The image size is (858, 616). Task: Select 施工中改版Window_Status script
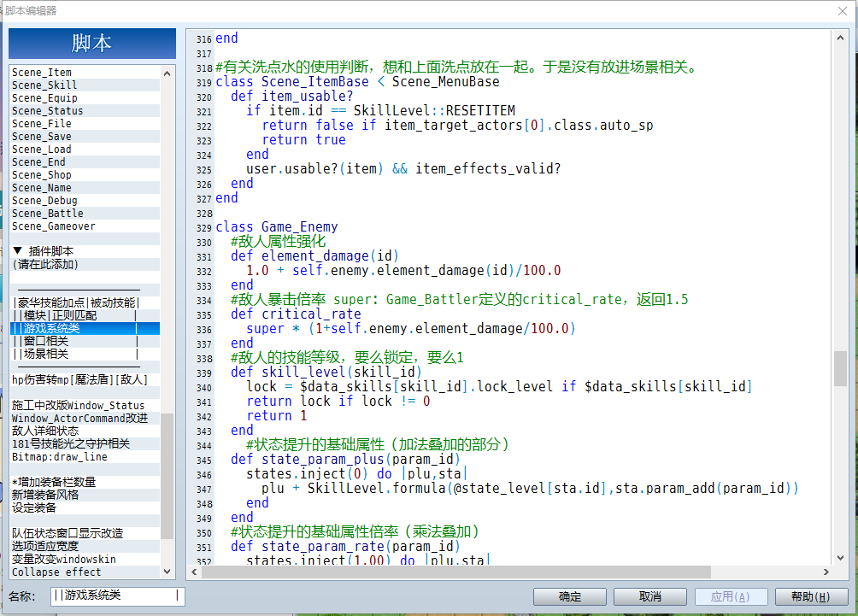coord(85,405)
